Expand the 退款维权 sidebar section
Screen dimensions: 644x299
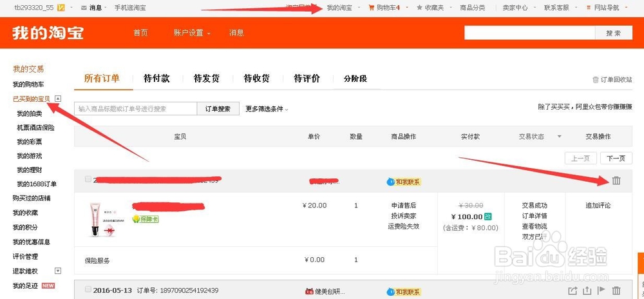tap(58, 271)
